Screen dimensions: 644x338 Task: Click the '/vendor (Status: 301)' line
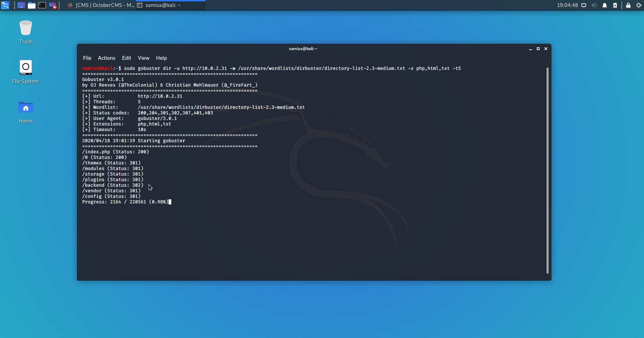tap(111, 191)
